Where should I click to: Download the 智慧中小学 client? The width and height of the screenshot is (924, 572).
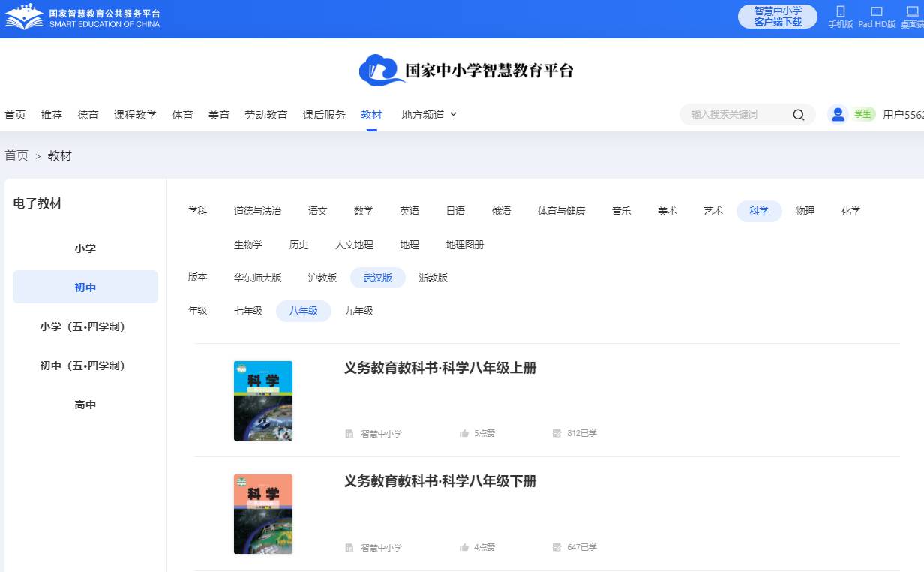(x=778, y=17)
